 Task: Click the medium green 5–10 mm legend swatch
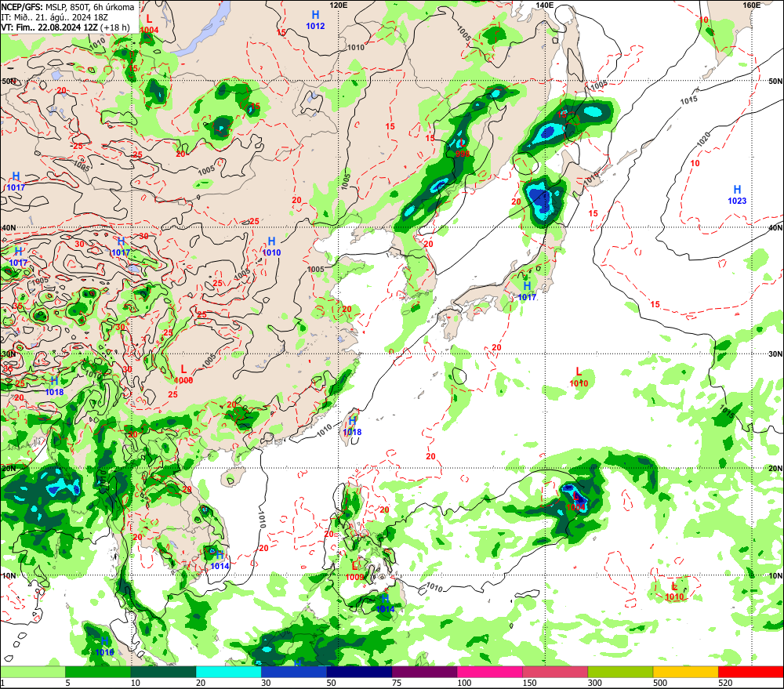(x=98, y=672)
